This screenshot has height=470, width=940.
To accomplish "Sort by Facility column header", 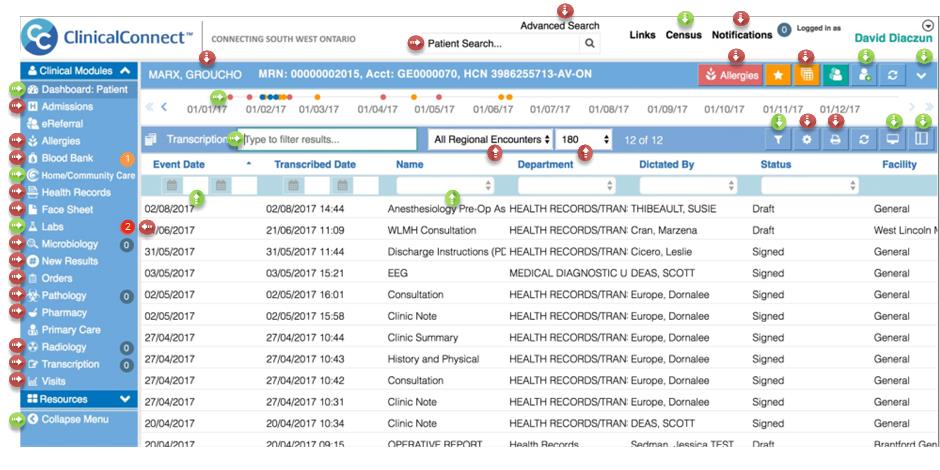I will click(x=899, y=164).
